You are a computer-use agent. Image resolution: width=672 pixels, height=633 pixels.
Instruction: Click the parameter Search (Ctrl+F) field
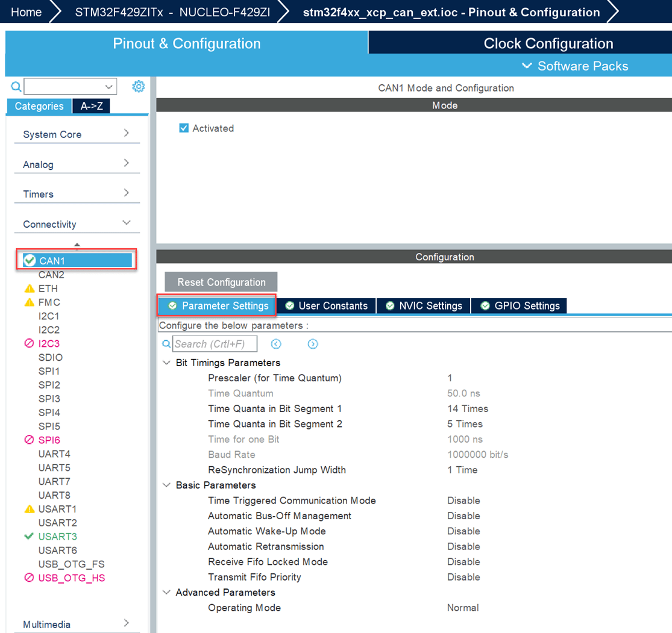coord(215,344)
